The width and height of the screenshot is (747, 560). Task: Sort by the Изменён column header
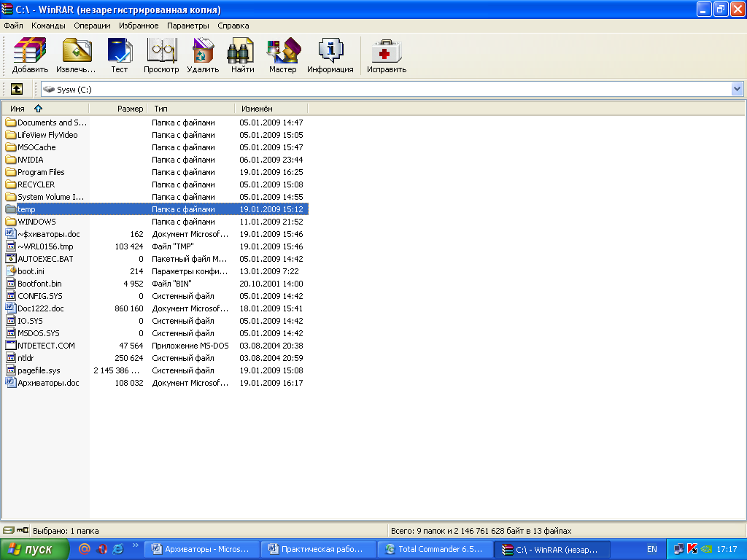tap(271, 109)
